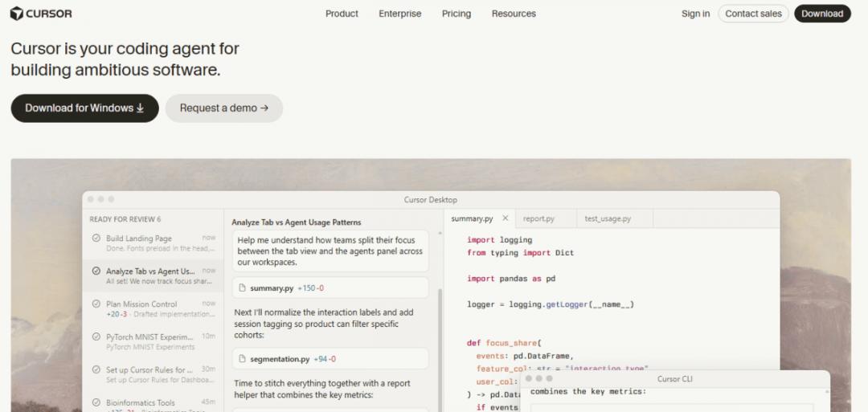This screenshot has height=412, width=868.
Task: Click the hero headline about coding agent
Action: click(125, 59)
